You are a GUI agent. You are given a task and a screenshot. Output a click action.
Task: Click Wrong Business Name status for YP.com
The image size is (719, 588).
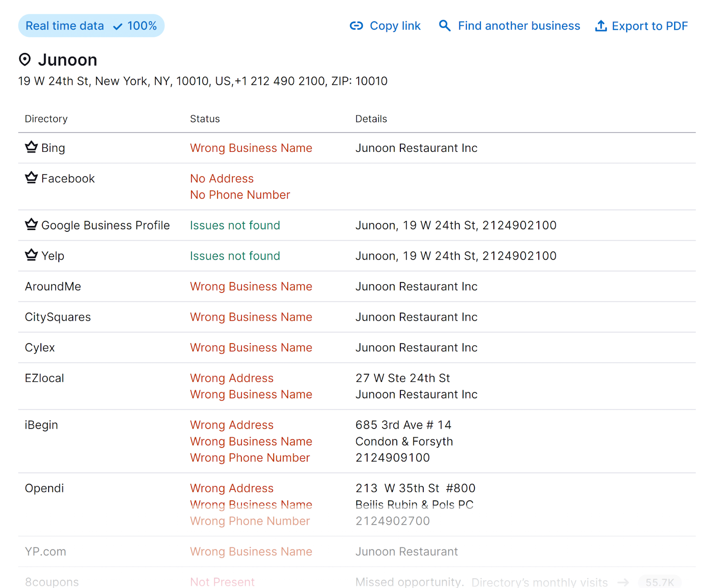click(251, 551)
